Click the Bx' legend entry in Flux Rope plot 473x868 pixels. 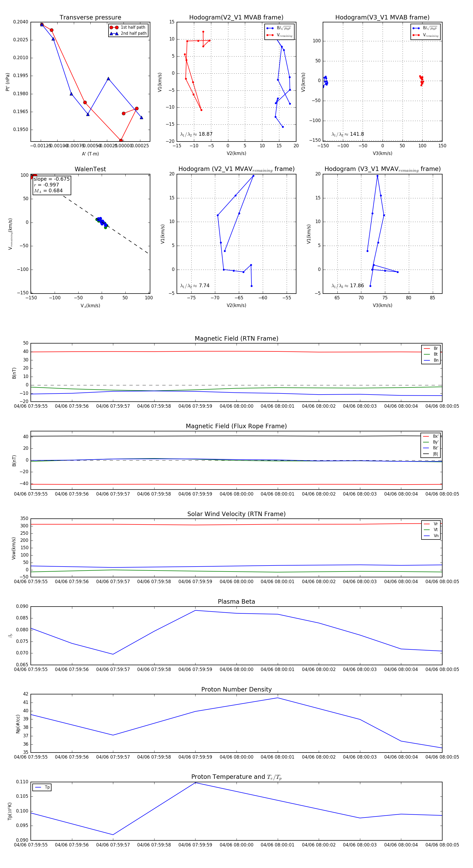(x=431, y=436)
